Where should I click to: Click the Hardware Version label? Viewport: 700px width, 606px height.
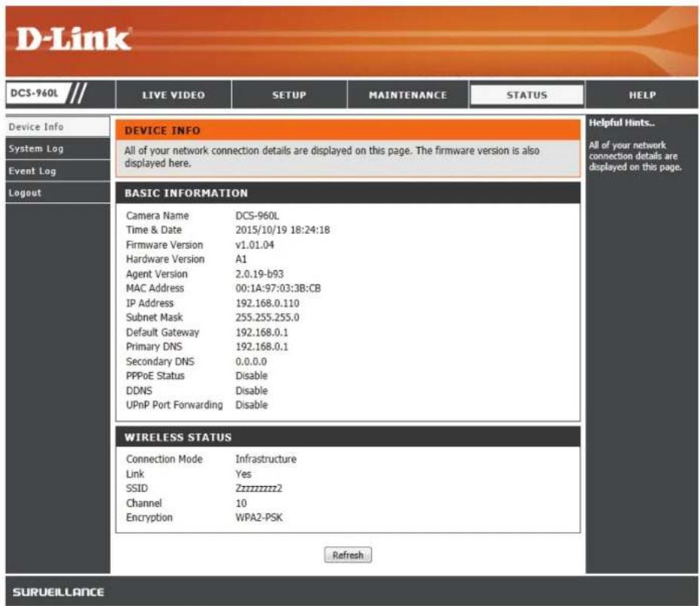pos(165,259)
